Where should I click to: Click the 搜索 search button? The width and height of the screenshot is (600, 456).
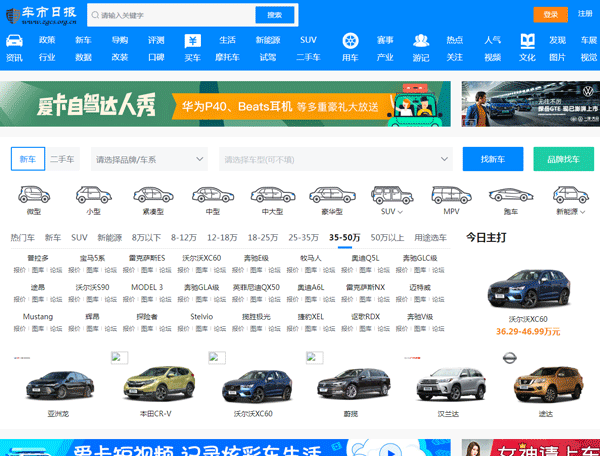click(x=275, y=15)
